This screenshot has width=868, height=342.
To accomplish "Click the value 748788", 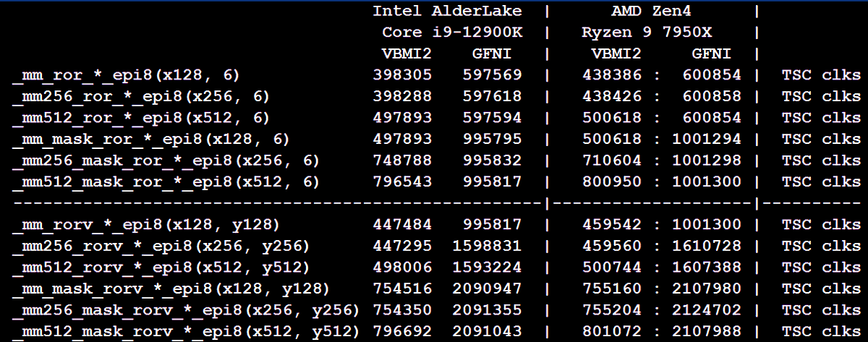I will (403, 160).
